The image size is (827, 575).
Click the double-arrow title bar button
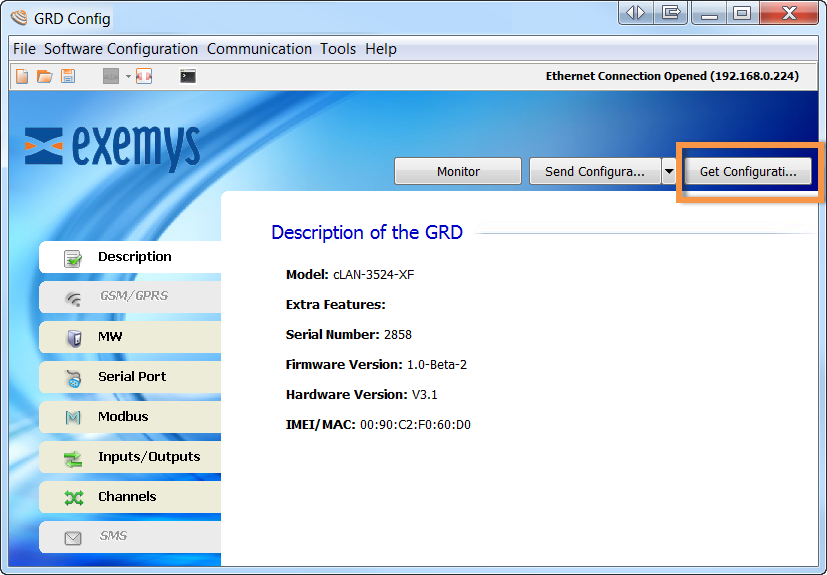tap(636, 13)
